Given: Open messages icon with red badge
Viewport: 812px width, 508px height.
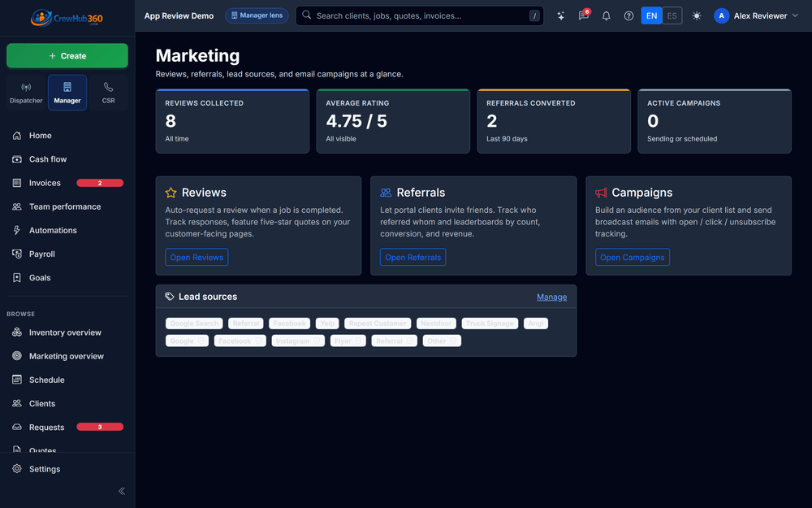Looking at the screenshot, I should coord(584,15).
